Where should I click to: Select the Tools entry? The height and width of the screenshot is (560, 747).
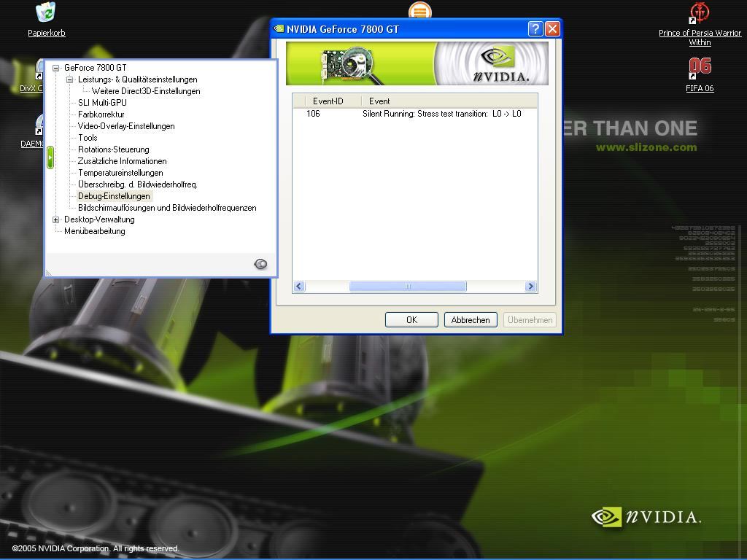88,138
